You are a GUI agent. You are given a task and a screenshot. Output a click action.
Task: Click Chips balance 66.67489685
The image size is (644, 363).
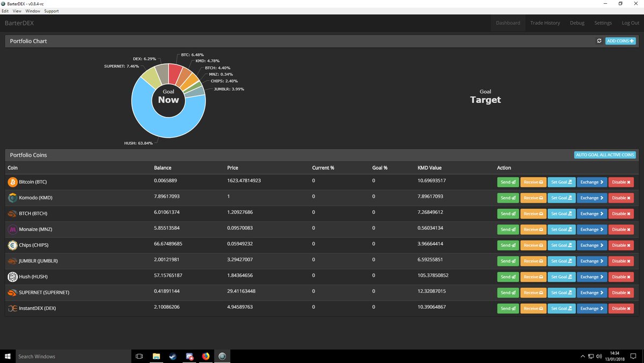click(168, 244)
